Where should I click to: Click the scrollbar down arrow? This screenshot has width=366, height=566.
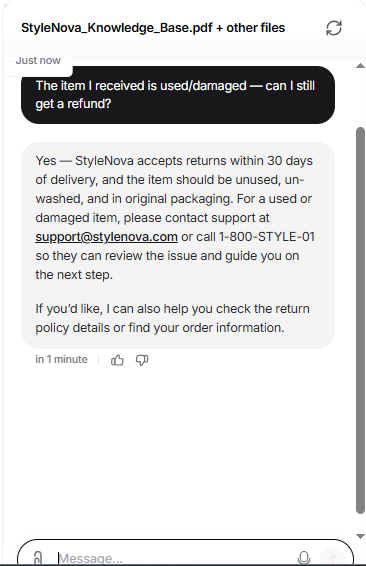tap(360, 536)
